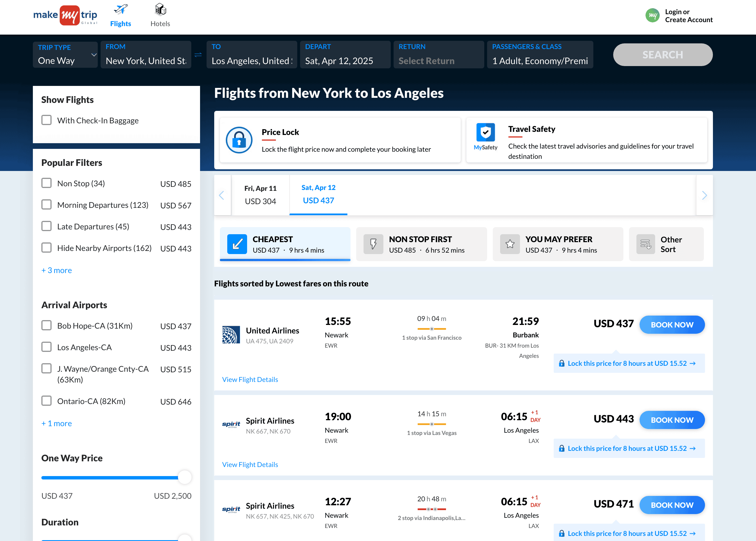Viewport: 756px width, 541px height.
Task: Lock price on Spirit USD 471 flight
Action: click(629, 533)
